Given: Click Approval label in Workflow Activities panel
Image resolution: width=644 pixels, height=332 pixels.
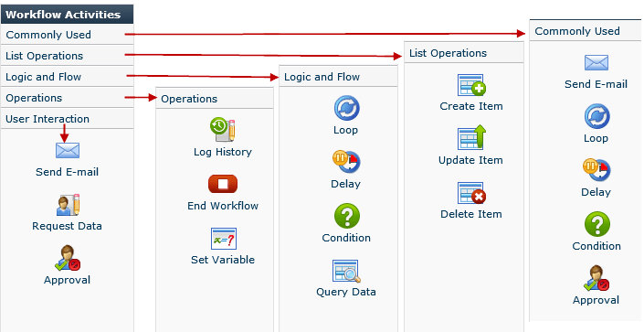Looking at the screenshot, I should [67, 280].
